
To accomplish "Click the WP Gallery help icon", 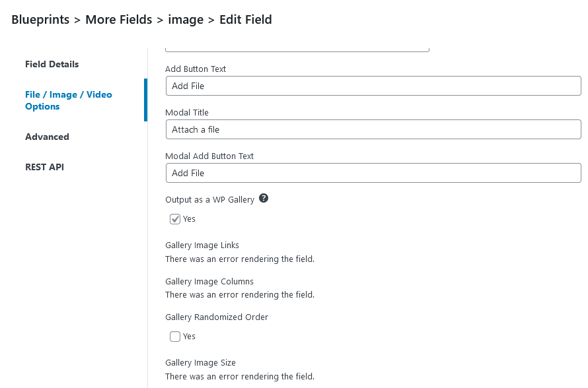I will coord(264,197).
